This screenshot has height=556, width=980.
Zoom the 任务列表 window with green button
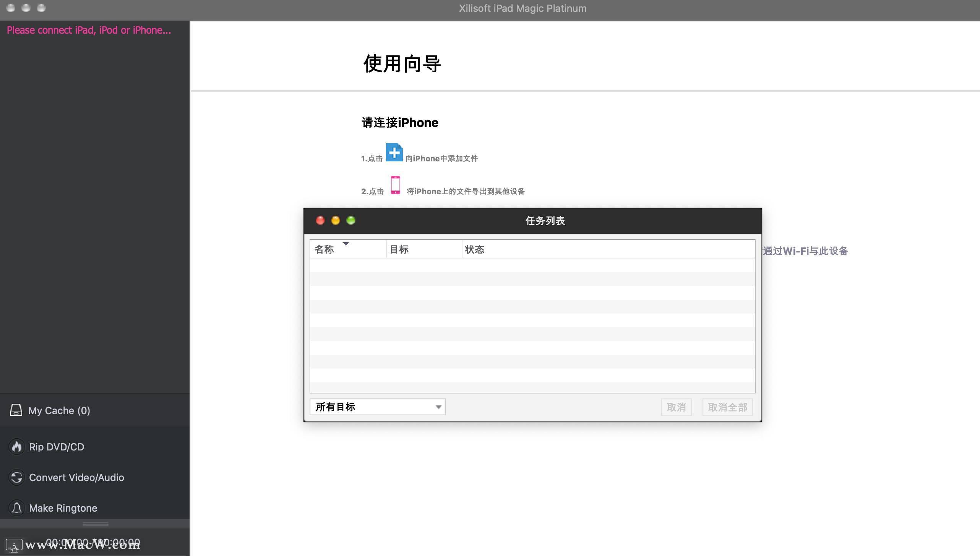pyautogui.click(x=351, y=221)
